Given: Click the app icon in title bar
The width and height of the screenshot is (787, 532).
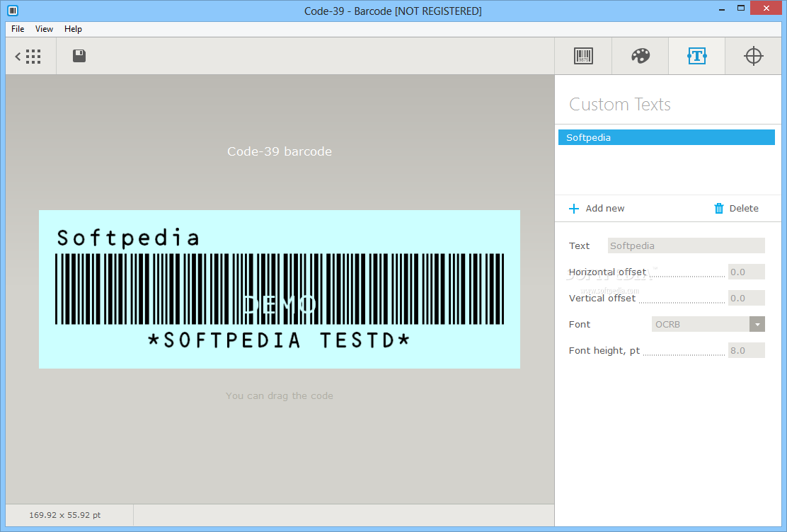Looking at the screenshot, I should pyautogui.click(x=13, y=10).
